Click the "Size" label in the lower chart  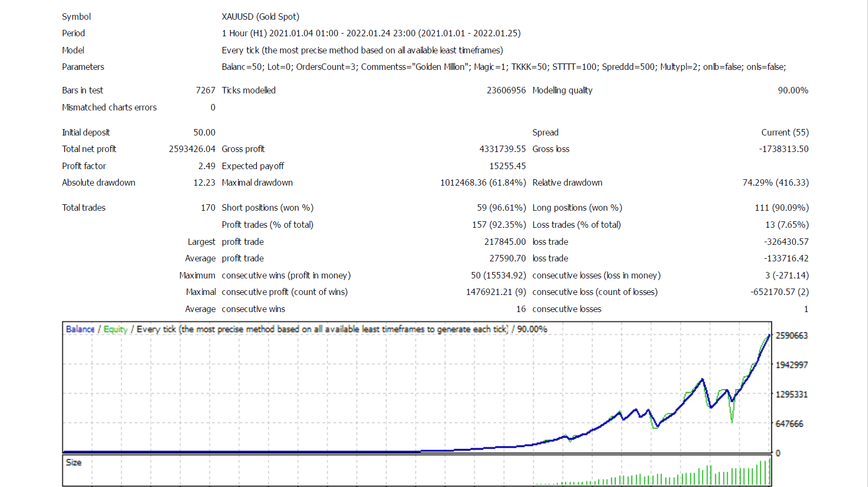pyautogui.click(x=74, y=462)
